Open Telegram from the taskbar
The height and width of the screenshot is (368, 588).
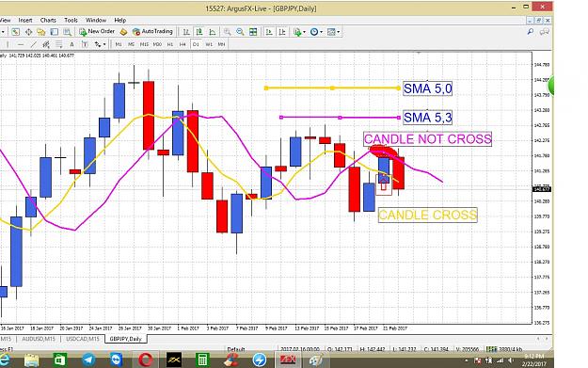[x=88, y=360]
